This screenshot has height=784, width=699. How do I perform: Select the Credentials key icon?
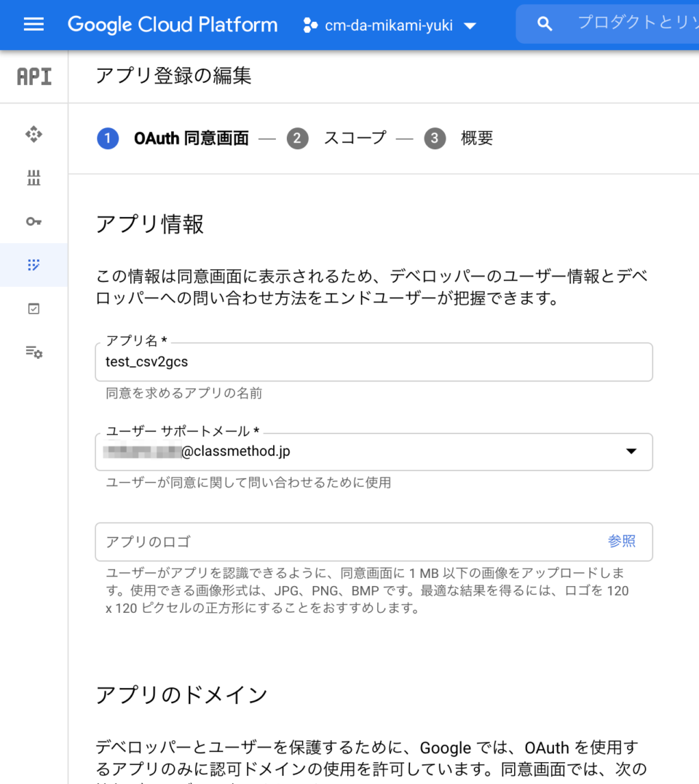33,221
